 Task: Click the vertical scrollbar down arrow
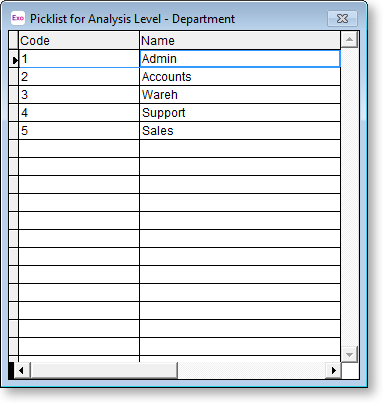pyautogui.click(x=349, y=354)
